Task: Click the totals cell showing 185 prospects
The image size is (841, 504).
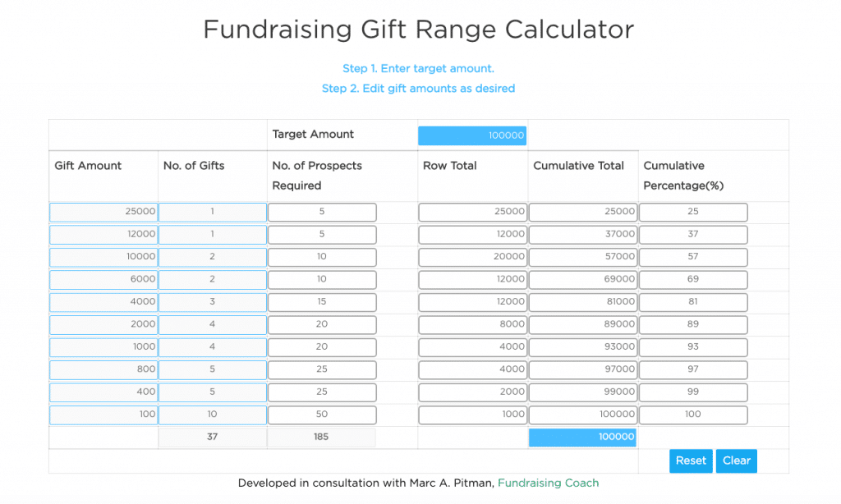Action: (322, 437)
